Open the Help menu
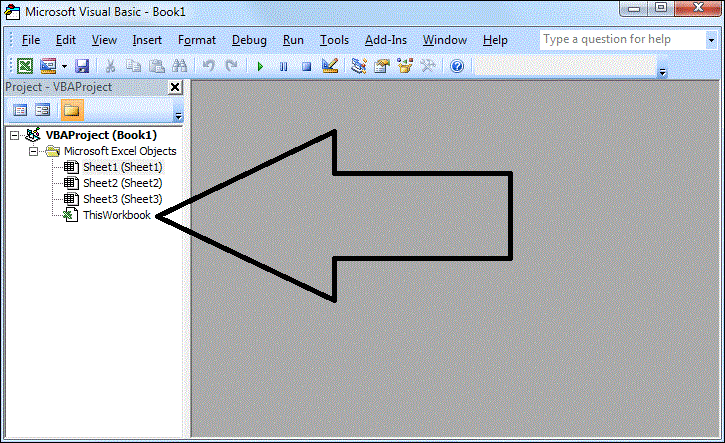Viewport: 725px width, 443px height. pos(495,40)
